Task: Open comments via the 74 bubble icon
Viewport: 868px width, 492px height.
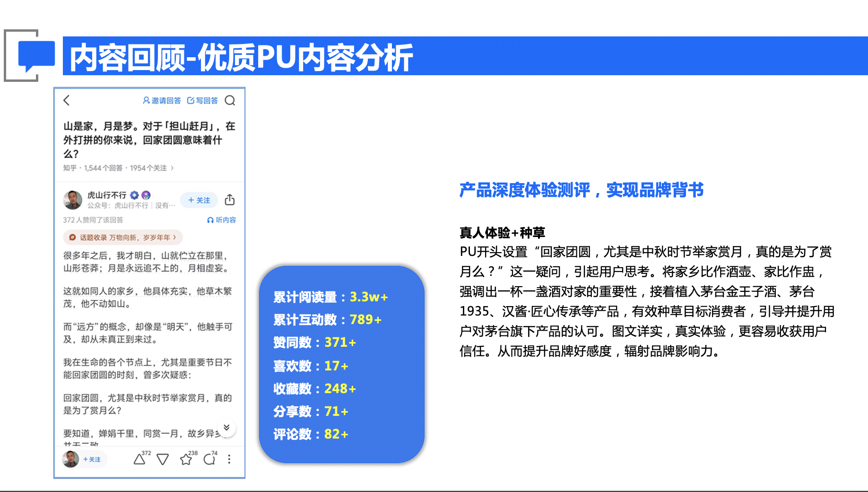Action: [209, 459]
